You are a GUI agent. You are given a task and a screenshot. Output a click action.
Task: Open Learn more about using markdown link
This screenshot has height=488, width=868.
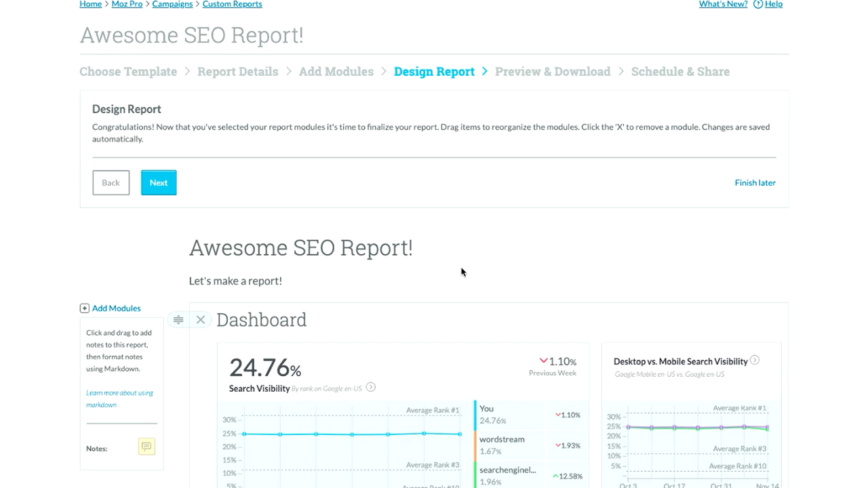(119, 399)
